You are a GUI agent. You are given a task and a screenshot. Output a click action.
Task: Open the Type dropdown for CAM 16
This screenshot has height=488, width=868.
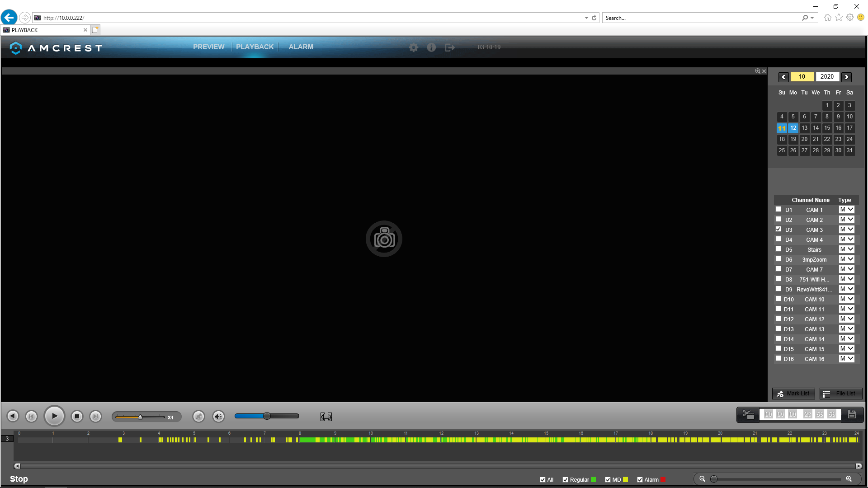(846, 359)
